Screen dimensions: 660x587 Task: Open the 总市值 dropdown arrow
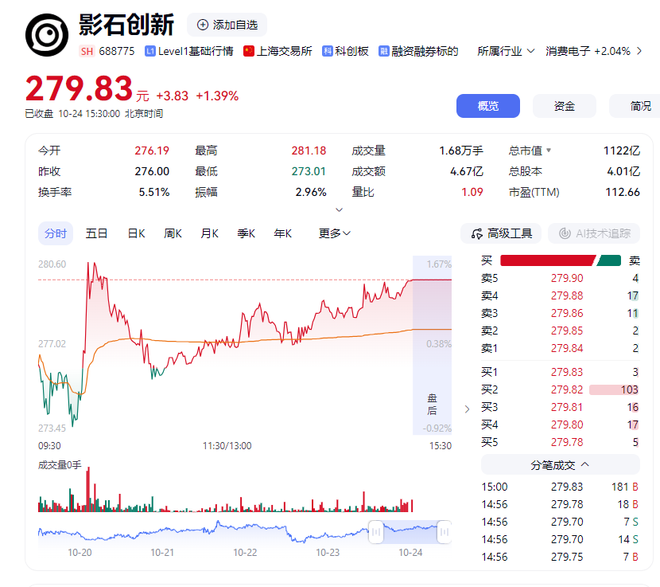(x=548, y=151)
